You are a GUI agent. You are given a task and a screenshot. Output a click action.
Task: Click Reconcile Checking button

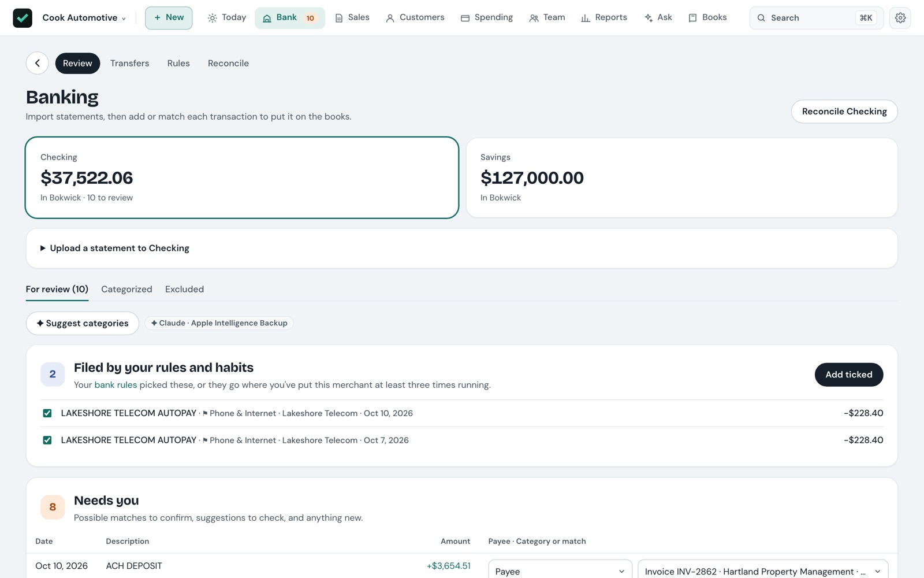844,112
